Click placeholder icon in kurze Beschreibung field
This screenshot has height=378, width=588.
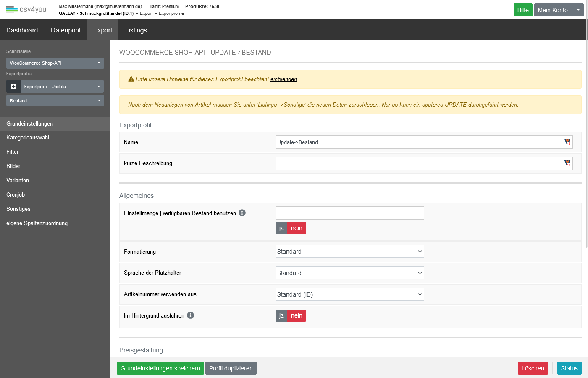click(567, 163)
